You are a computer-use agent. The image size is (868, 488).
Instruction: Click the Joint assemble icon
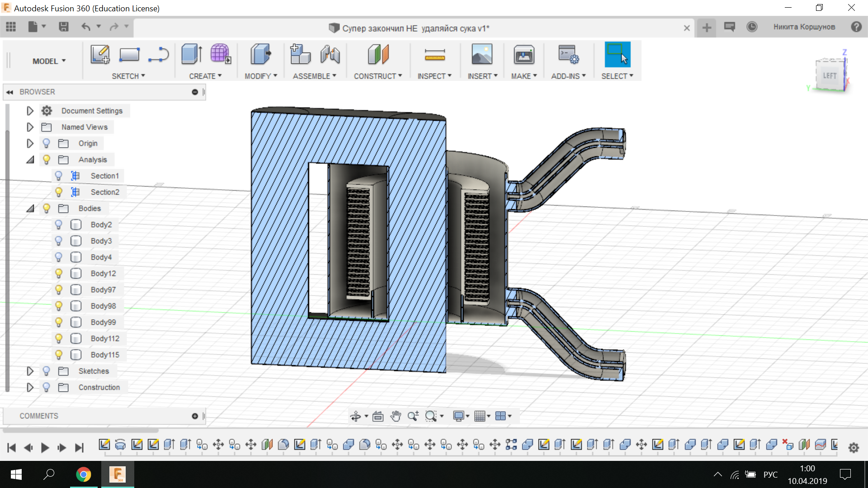tap(330, 55)
